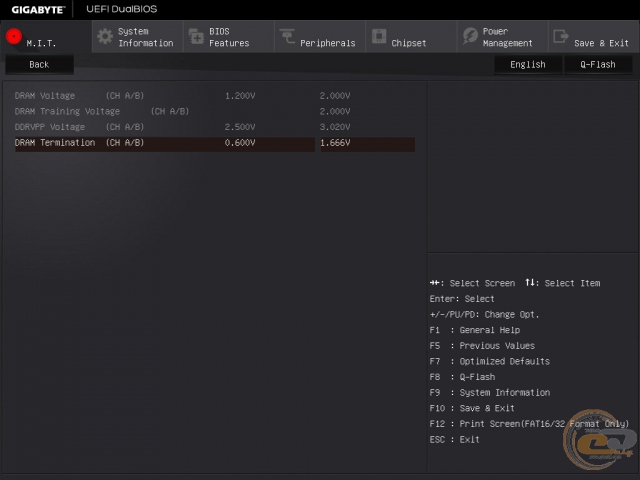The image size is (640, 480).
Task: Click the Save & Exit arrow icon
Action: click(x=561, y=36)
